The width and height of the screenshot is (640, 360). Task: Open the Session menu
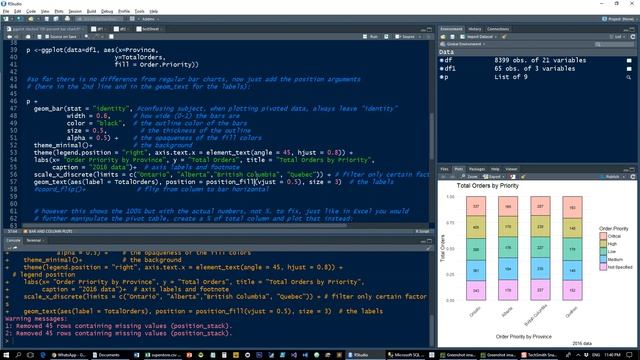pos(75,11)
